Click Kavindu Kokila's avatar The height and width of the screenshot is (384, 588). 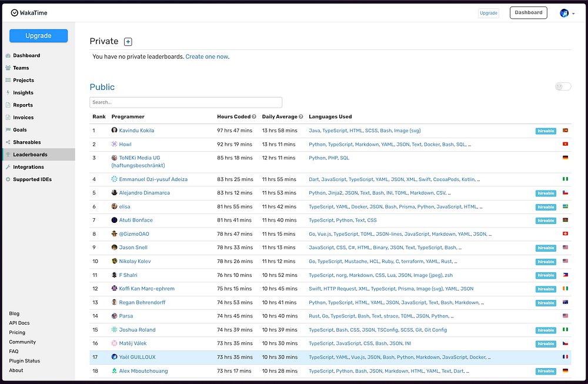click(x=115, y=130)
